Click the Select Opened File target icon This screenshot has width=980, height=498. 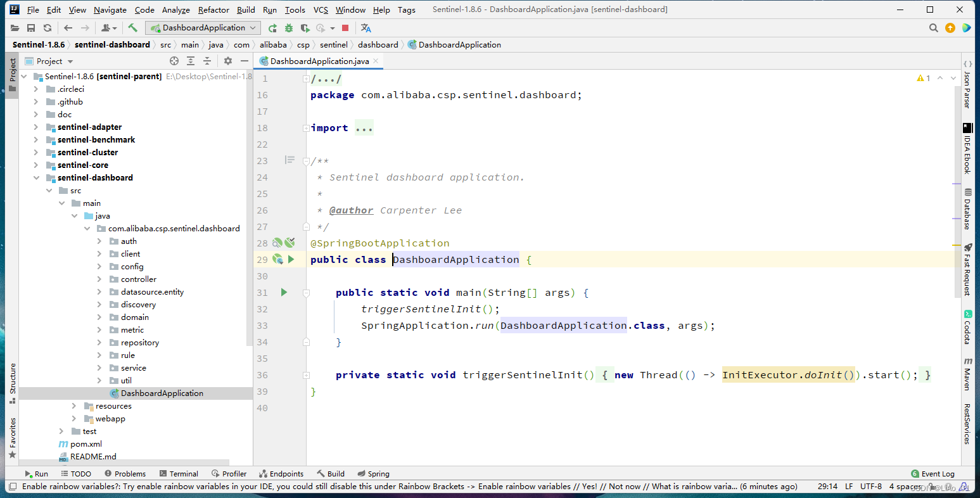coord(174,61)
